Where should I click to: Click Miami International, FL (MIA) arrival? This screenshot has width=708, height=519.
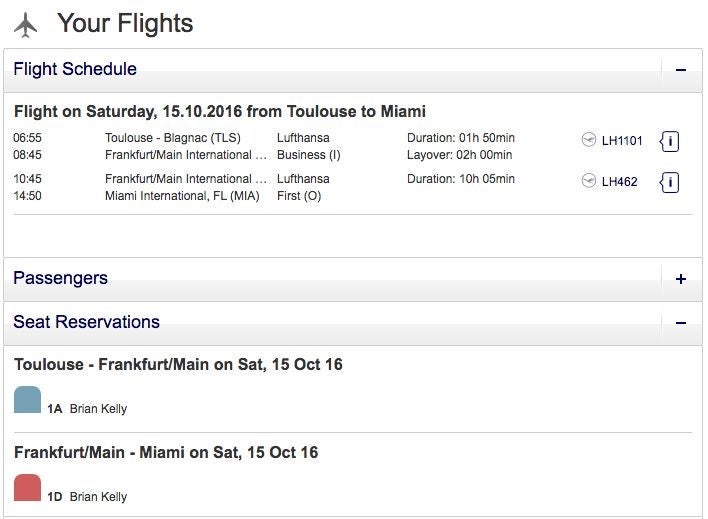(182, 196)
